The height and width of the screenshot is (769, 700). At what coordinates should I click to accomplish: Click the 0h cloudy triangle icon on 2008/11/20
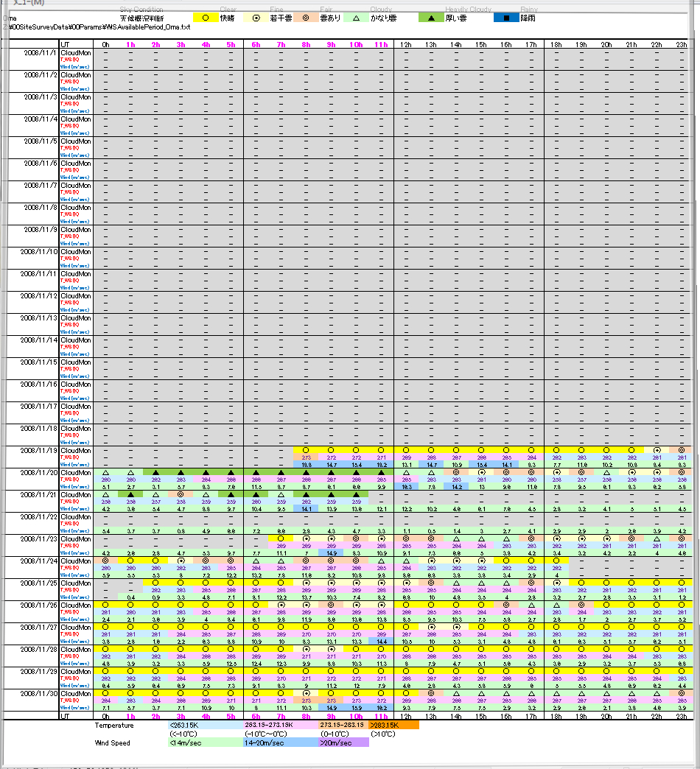pos(105,472)
